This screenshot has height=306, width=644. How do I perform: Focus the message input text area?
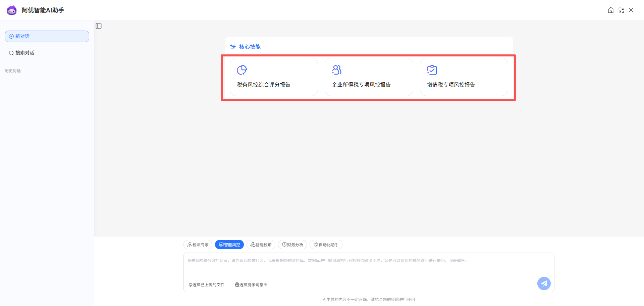coord(369,267)
